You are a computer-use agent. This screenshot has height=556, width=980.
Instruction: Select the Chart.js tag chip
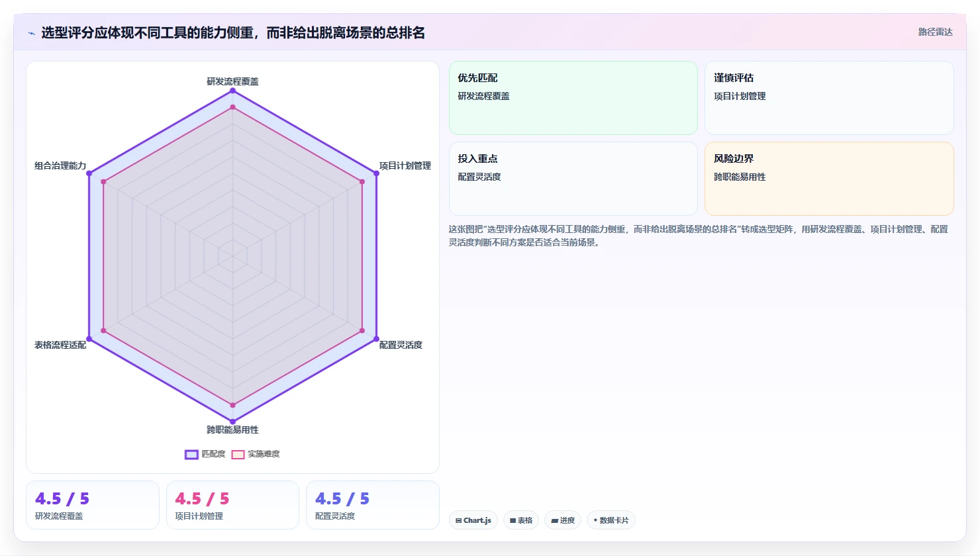473,520
